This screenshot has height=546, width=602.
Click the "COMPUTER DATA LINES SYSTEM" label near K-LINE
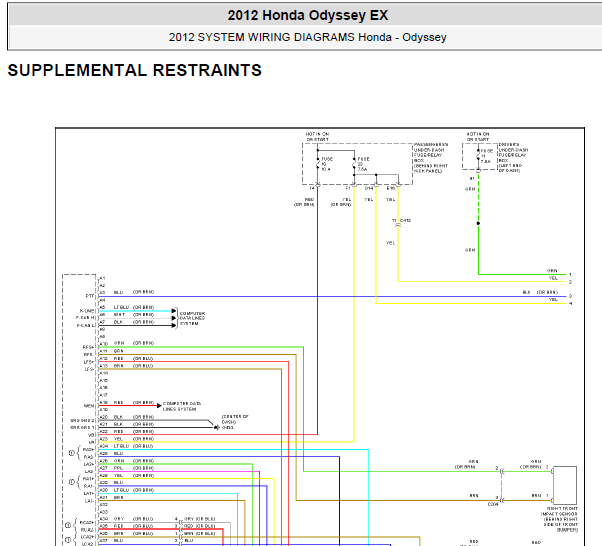tap(192, 318)
